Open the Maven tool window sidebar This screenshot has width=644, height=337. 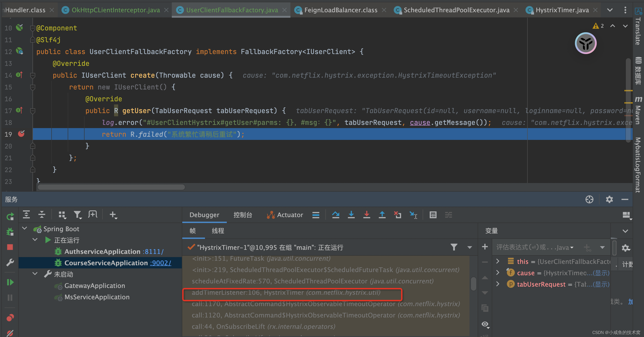point(639,111)
